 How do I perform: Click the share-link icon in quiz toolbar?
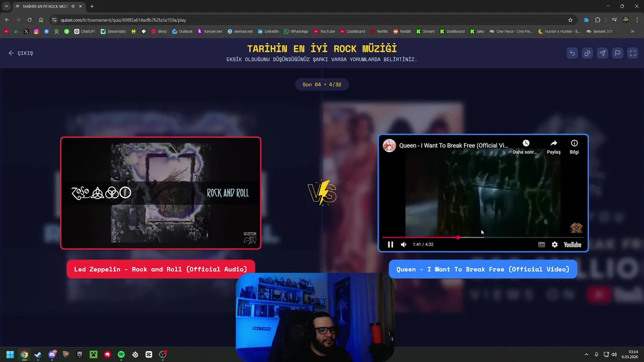(587, 53)
